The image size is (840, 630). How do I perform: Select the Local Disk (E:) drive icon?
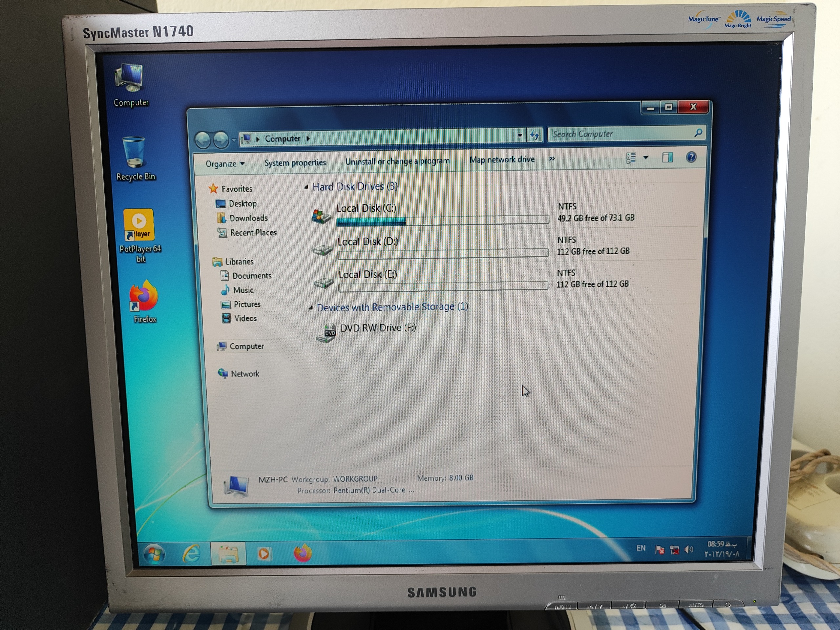pos(324,283)
